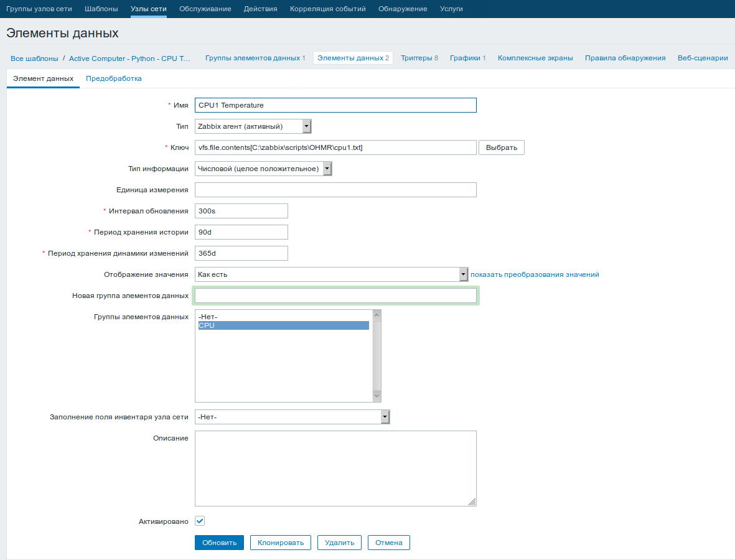Viewport: 735px width, 560px height.
Task: Click the Описание textarea resize grip
Action: pyautogui.click(x=472, y=502)
